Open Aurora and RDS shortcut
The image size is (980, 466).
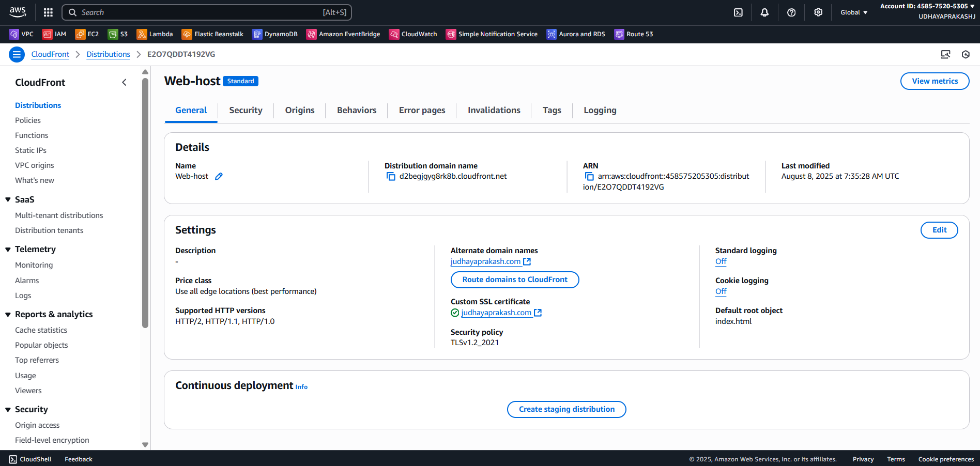[x=576, y=34]
